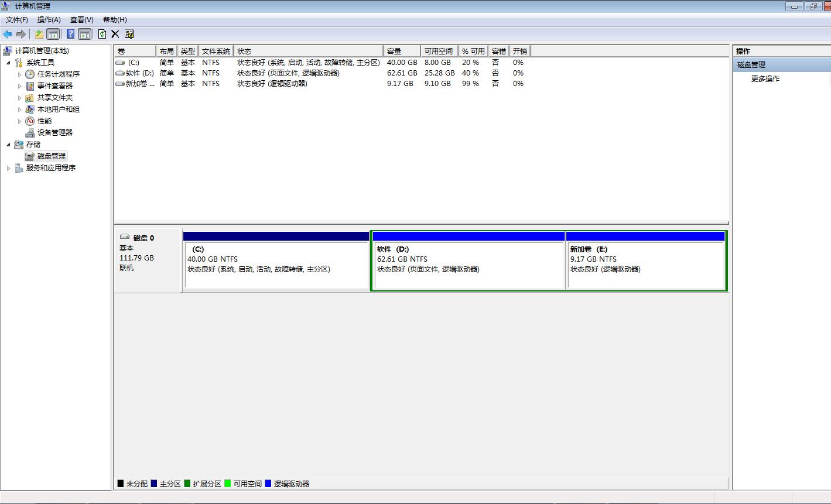
Task: Select the 共享文件夹 folder icon
Action: coord(30,98)
